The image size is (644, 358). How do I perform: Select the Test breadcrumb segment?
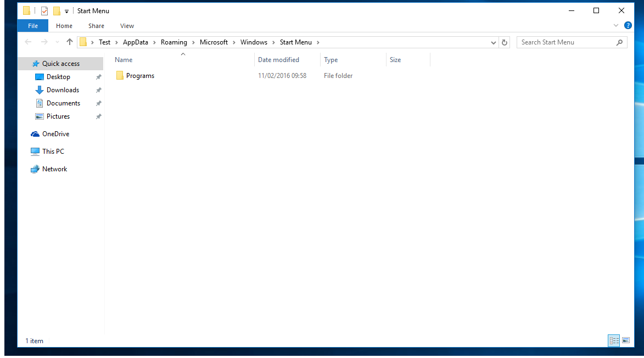pyautogui.click(x=104, y=42)
